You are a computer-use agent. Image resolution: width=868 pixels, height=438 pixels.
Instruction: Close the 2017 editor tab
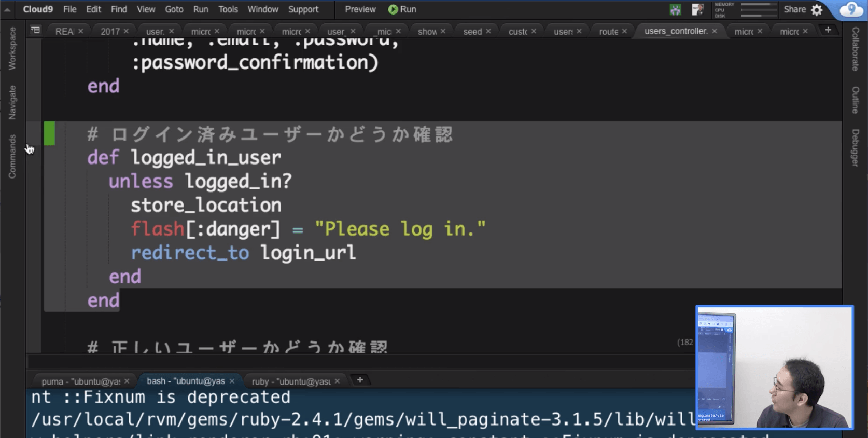pyautogui.click(x=126, y=31)
